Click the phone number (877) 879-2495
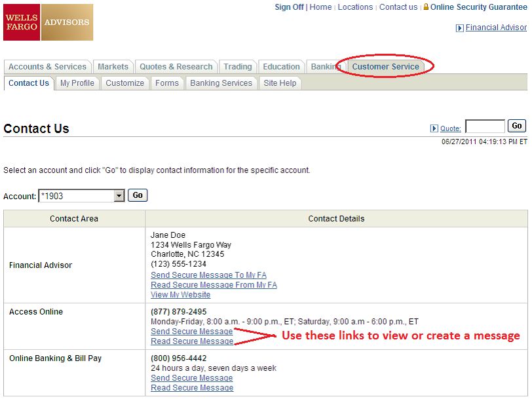 coord(178,312)
